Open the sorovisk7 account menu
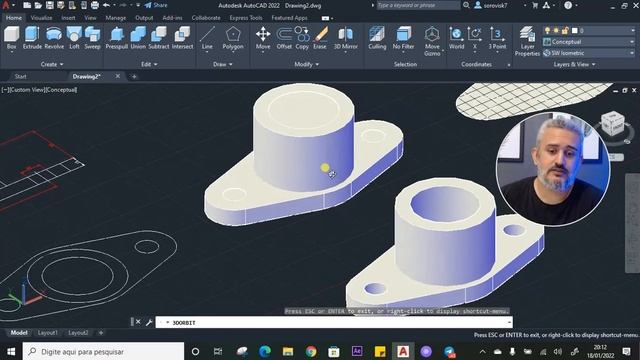 click(x=492, y=5)
